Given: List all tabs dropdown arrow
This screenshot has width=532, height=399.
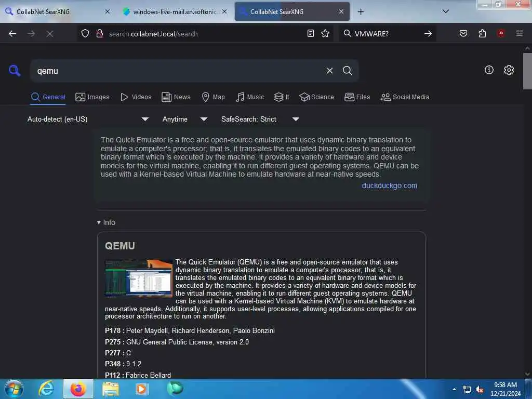Looking at the screenshot, I should [x=446, y=11].
